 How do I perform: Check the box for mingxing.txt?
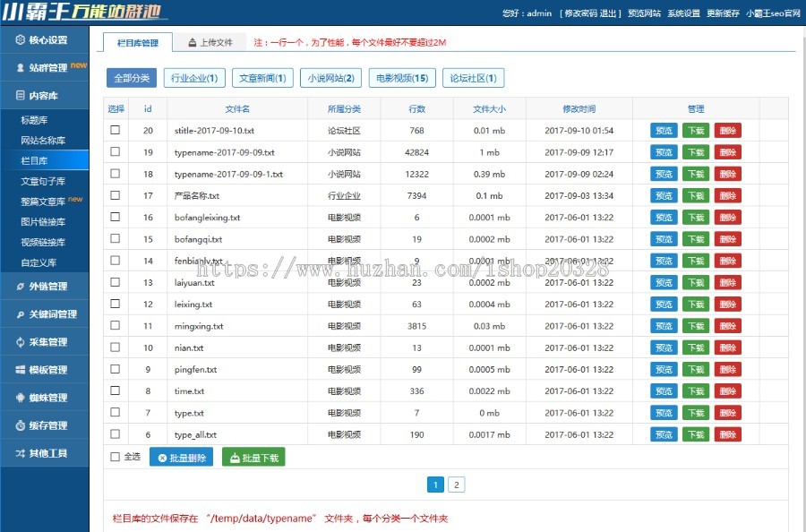point(116,325)
